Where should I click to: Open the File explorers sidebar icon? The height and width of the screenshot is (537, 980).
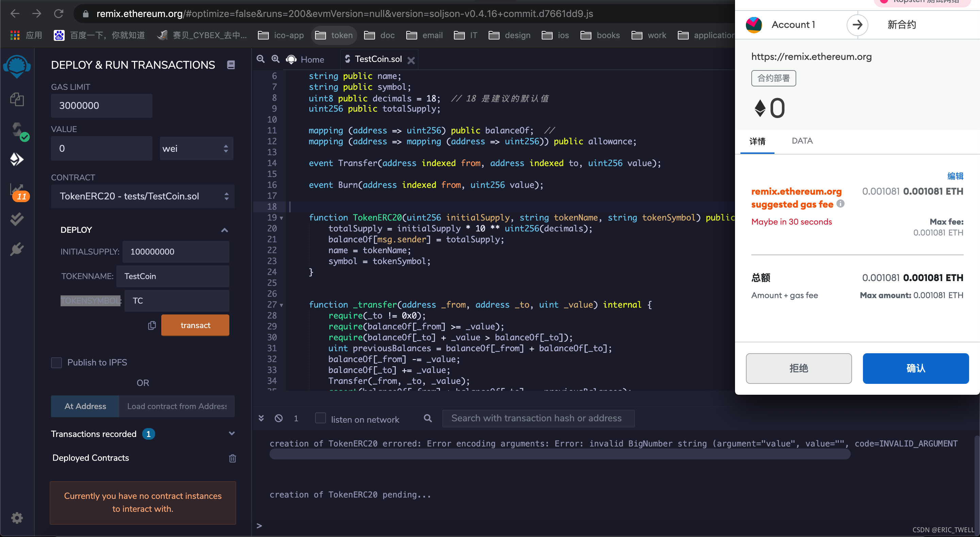pos(17,100)
